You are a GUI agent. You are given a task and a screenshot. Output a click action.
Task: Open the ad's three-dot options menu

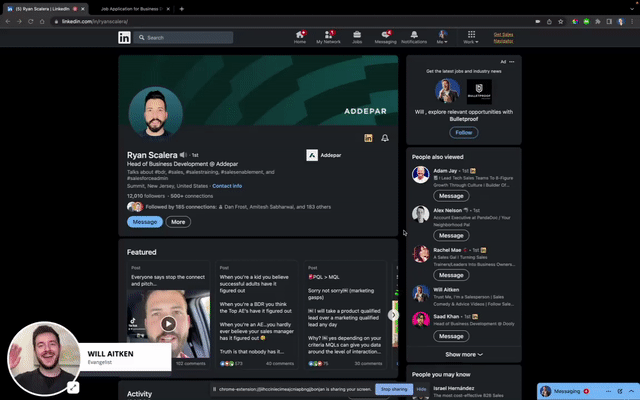coord(511,62)
